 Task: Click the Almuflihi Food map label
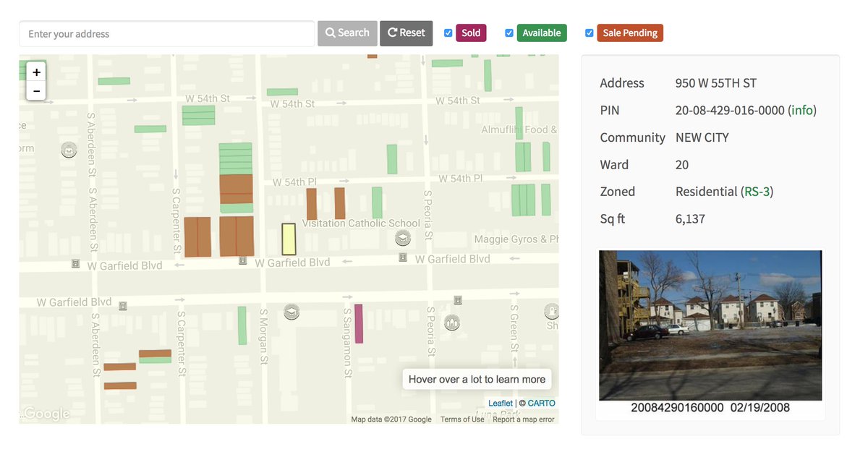click(x=519, y=129)
